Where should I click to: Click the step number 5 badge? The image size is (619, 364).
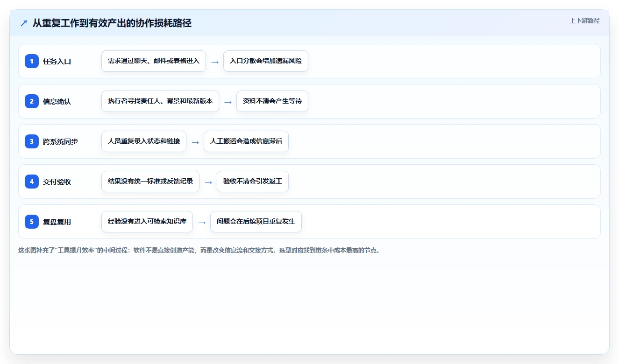click(32, 222)
